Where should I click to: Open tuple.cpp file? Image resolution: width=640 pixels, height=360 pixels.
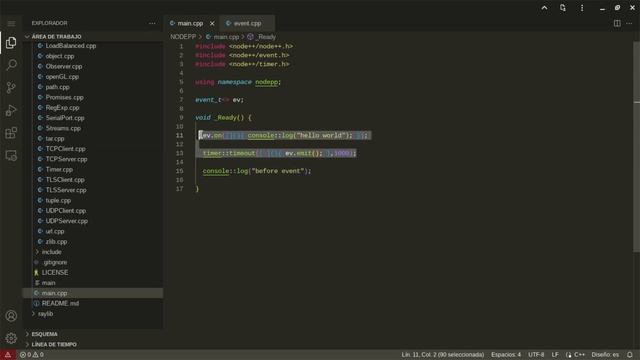pyautogui.click(x=58, y=200)
